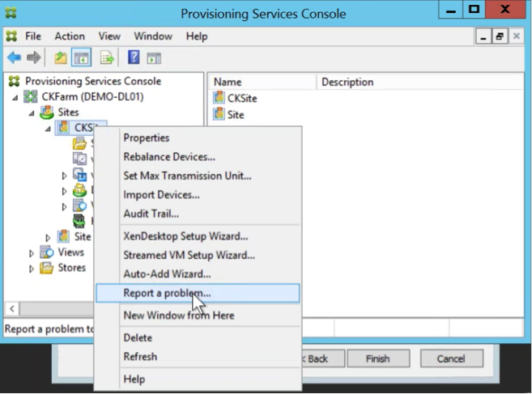Click the Citrix logo in the title bar
Screen dimensions: 532x394
pyautogui.click(x=11, y=13)
